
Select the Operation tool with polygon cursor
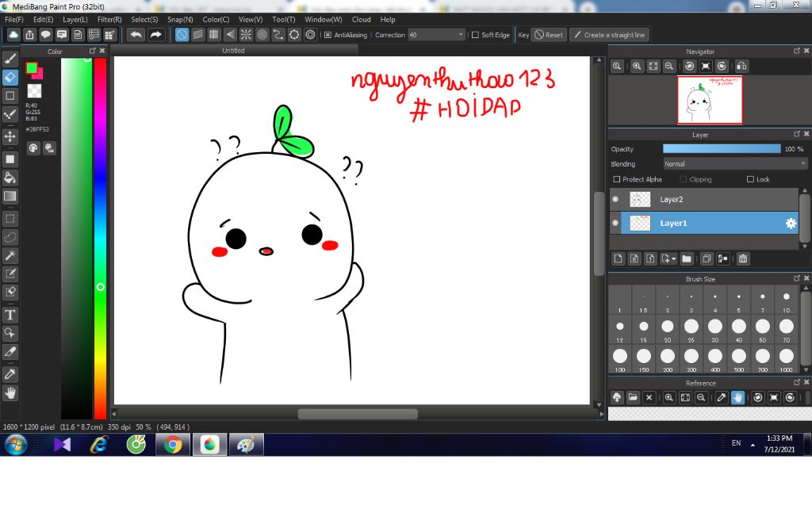pyautogui.click(x=10, y=333)
